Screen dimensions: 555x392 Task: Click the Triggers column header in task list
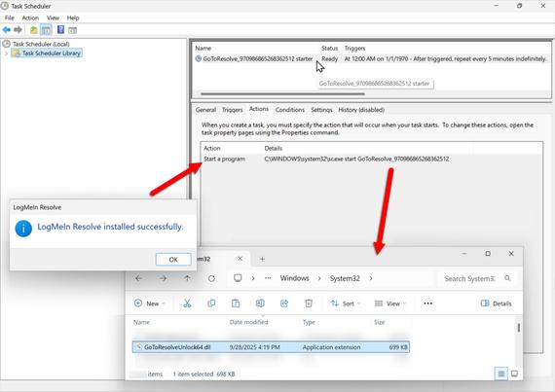[354, 48]
